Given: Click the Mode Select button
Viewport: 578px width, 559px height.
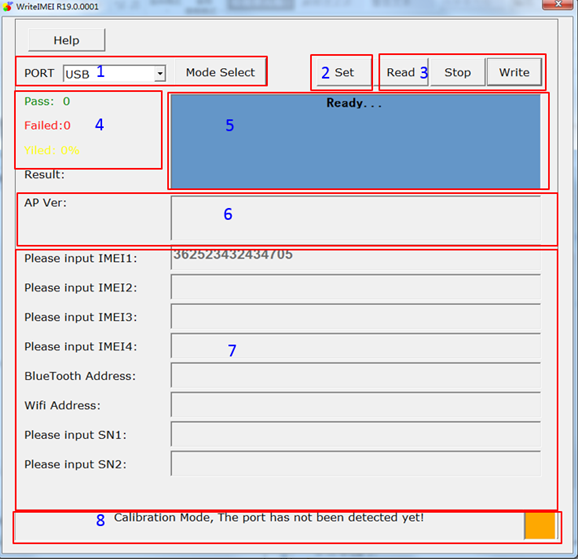Looking at the screenshot, I should point(220,72).
